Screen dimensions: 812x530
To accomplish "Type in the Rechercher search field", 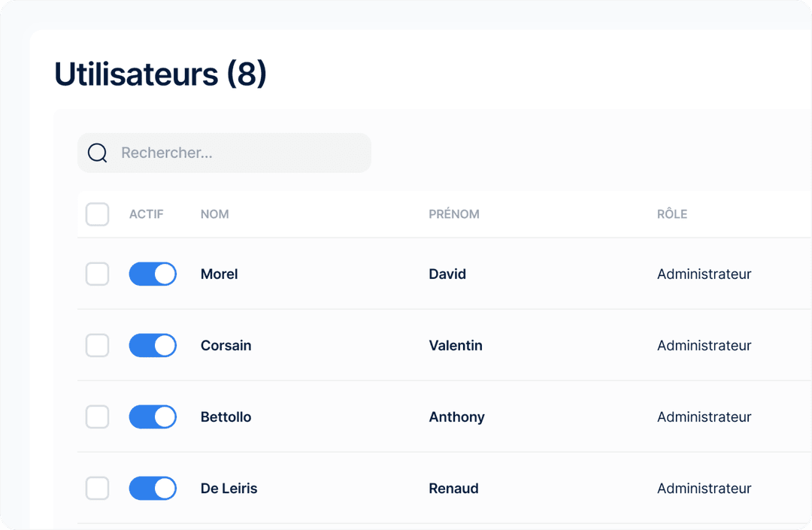I will tap(241, 153).
